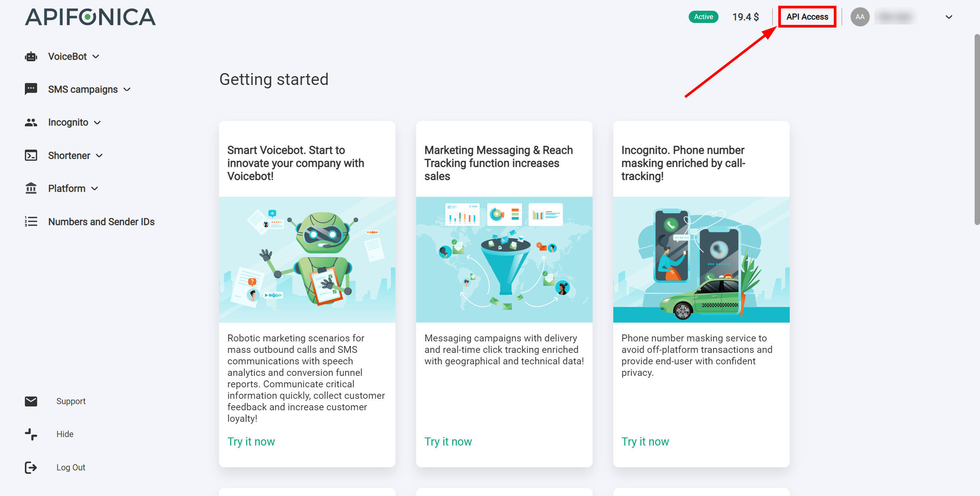The width and height of the screenshot is (980, 496).
Task: Open Numbers and Sender IDs
Action: pyautogui.click(x=101, y=222)
